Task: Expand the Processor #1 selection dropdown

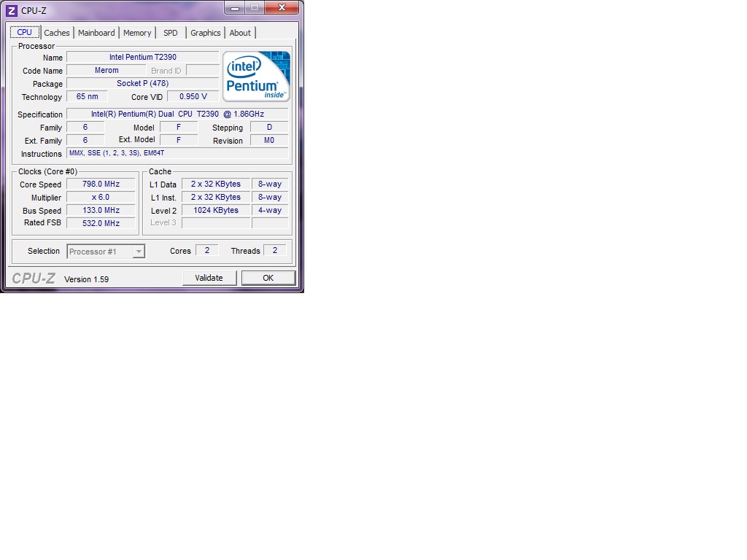Action: tap(139, 252)
